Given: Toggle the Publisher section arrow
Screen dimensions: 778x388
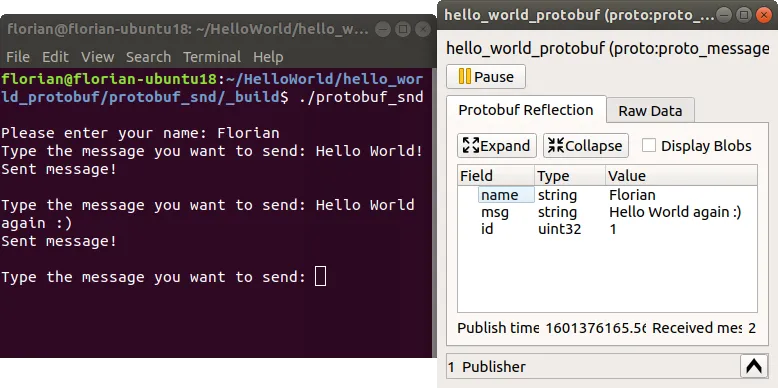Looking at the screenshot, I should pos(753,367).
